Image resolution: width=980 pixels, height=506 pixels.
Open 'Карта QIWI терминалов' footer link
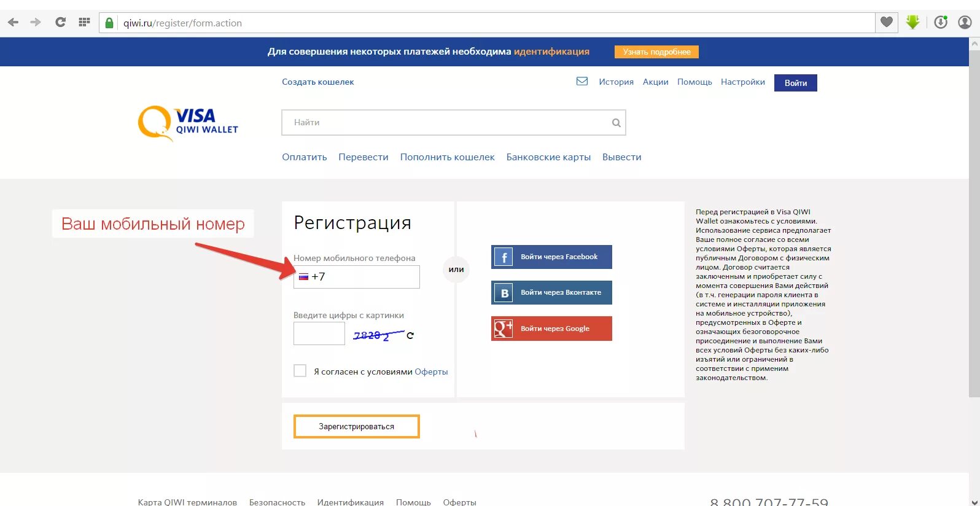pyautogui.click(x=187, y=502)
